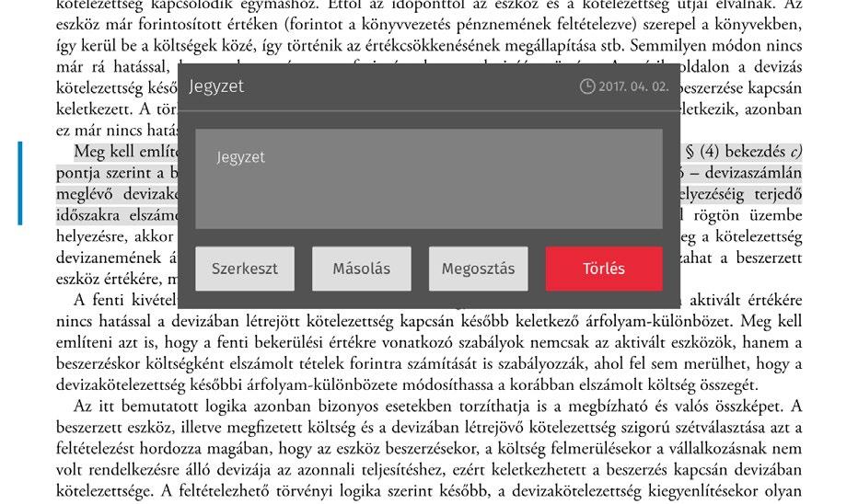The height and width of the screenshot is (504, 858).
Task: Click the line starting "volt rendelkezésre álló devizája"
Action: pyautogui.click(x=429, y=470)
